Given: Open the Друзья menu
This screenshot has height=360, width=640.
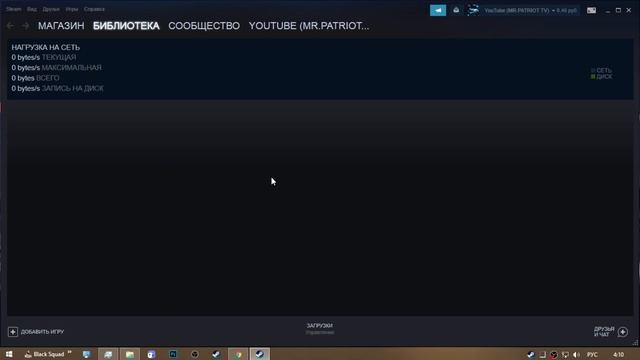Looking at the screenshot, I should (51, 9).
